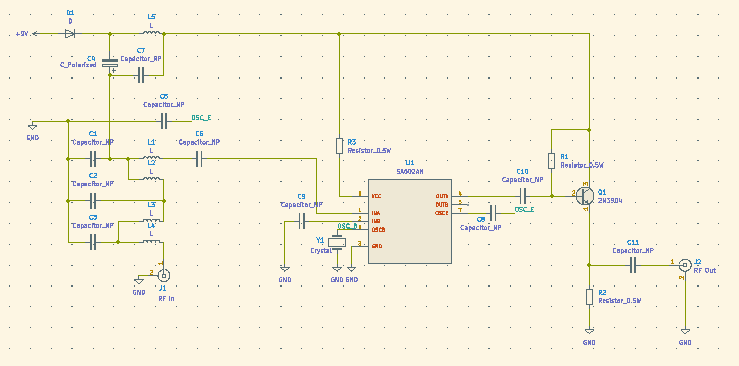Click the OSC_E net label near C8
The width and height of the screenshot is (739, 366).
tap(524, 210)
